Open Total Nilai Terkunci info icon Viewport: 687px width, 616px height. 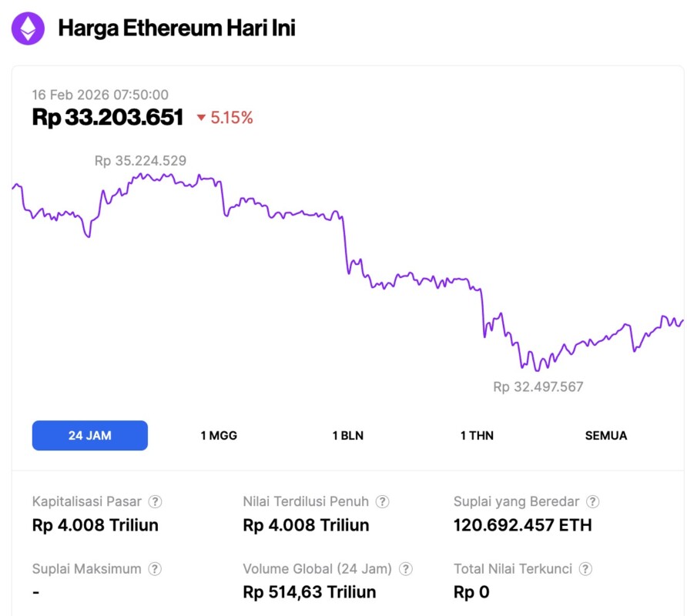[x=585, y=569]
